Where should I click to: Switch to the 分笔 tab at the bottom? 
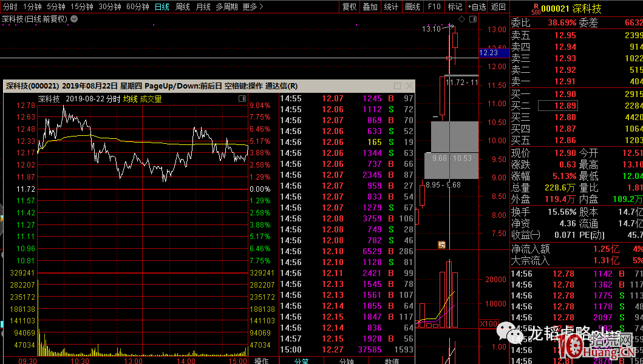tap(301, 360)
